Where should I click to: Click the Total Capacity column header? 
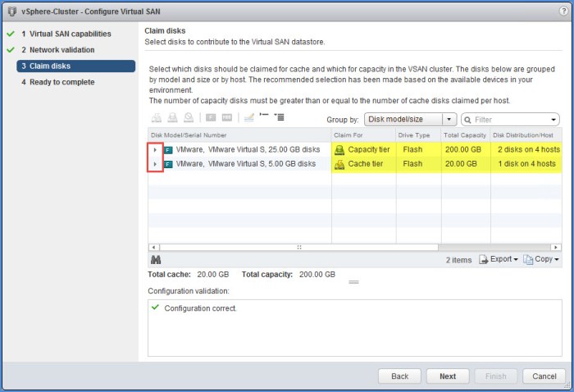466,135
